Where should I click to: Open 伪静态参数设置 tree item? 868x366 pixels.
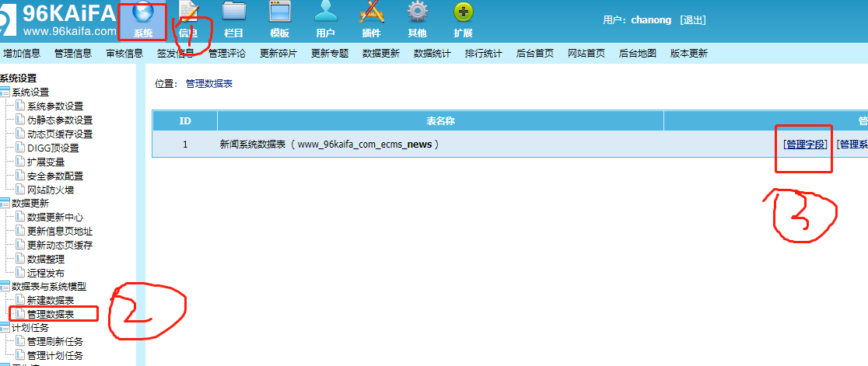(x=60, y=120)
